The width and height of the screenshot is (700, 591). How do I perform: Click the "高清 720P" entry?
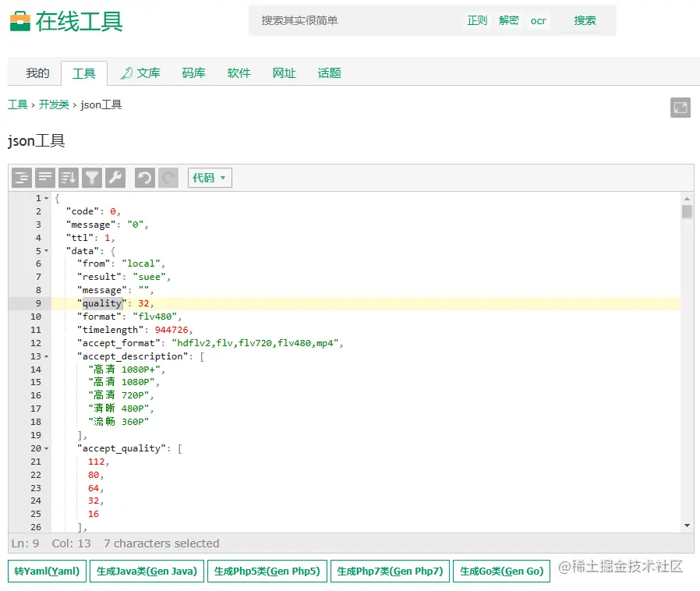tap(118, 395)
